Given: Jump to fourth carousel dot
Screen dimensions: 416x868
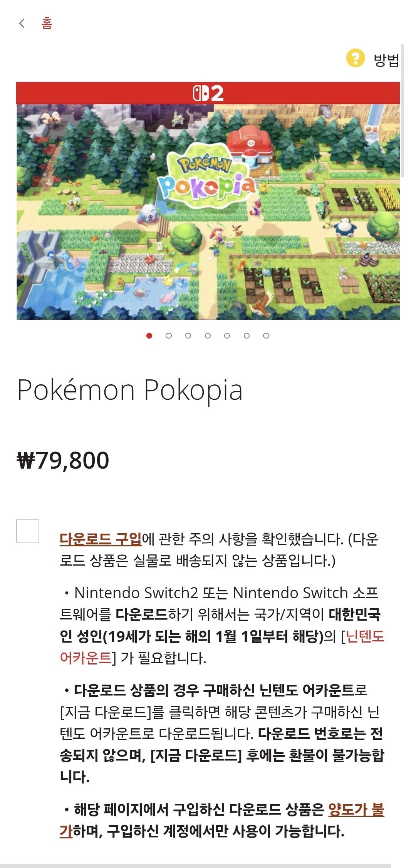Looking at the screenshot, I should pos(208,336).
